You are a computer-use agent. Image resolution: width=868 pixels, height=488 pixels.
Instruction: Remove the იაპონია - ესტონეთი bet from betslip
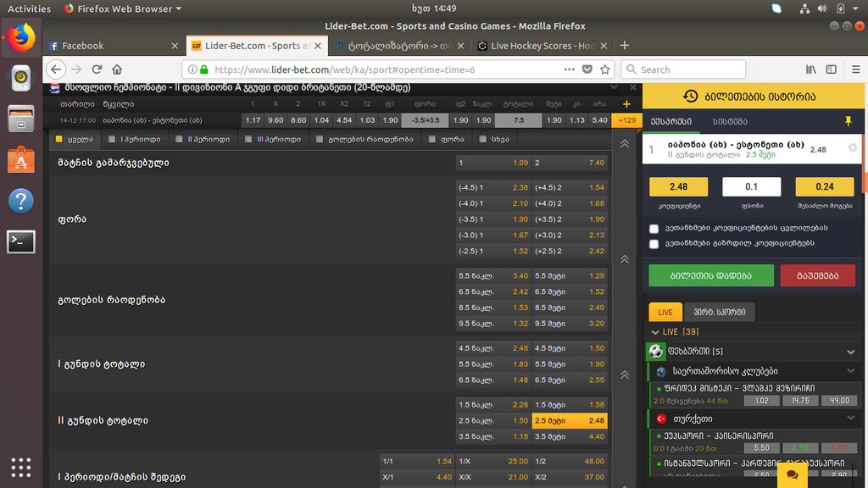coord(853,147)
